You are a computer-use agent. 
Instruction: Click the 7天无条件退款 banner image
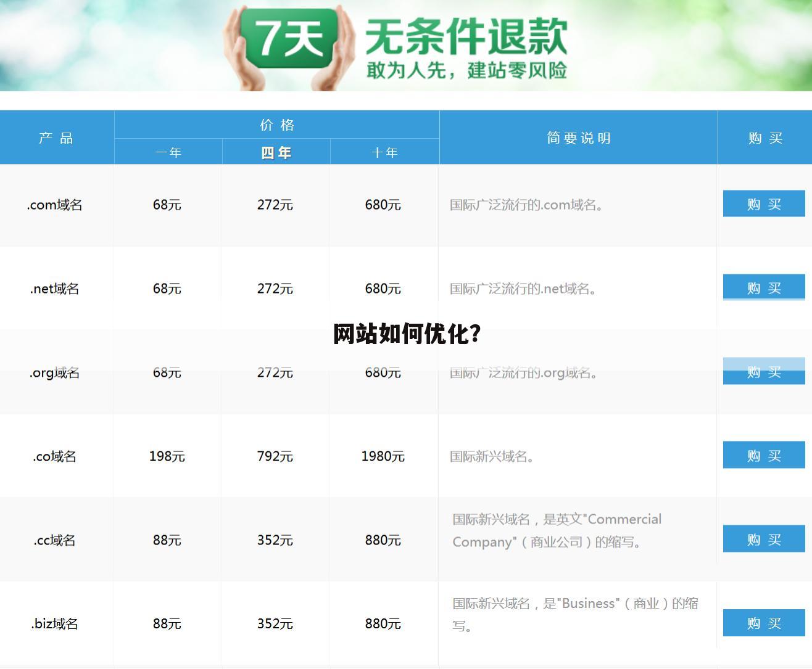pyautogui.click(x=406, y=45)
